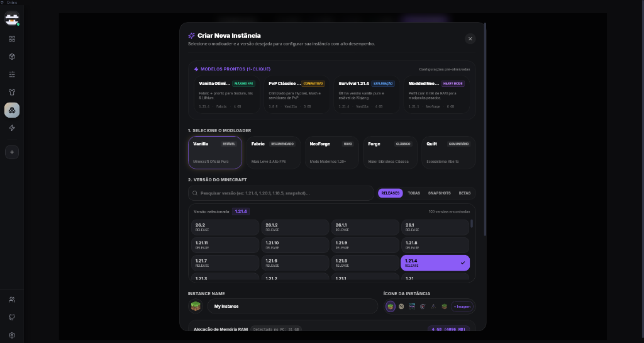
Task: Click the dialog's main vertical scrollbar
Action: [x=486, y=130]
